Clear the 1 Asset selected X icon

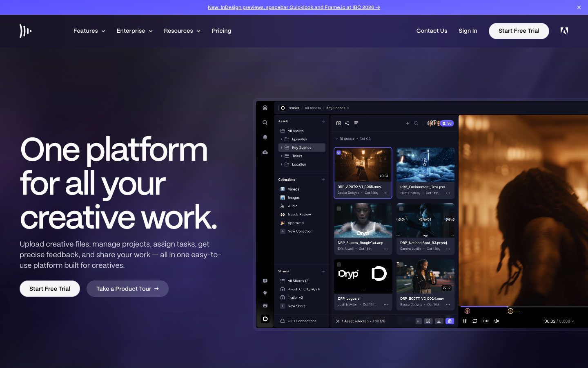pyautogui.click(x=338, y=321)
